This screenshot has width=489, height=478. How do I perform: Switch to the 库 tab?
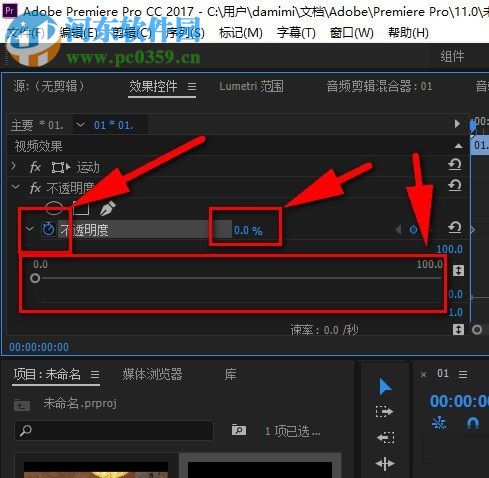coord(230,374)
